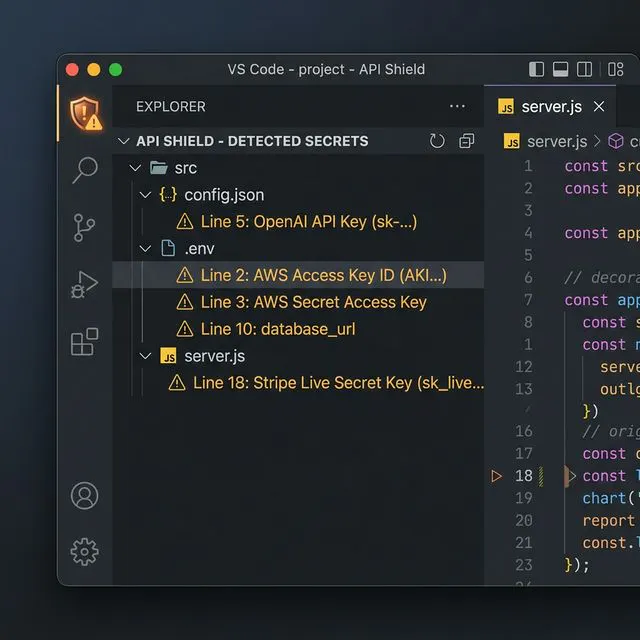Screen dimensions: 640x640
Task: Click warning icon for Stripe Live Secret Key
Action: (177, 383)
